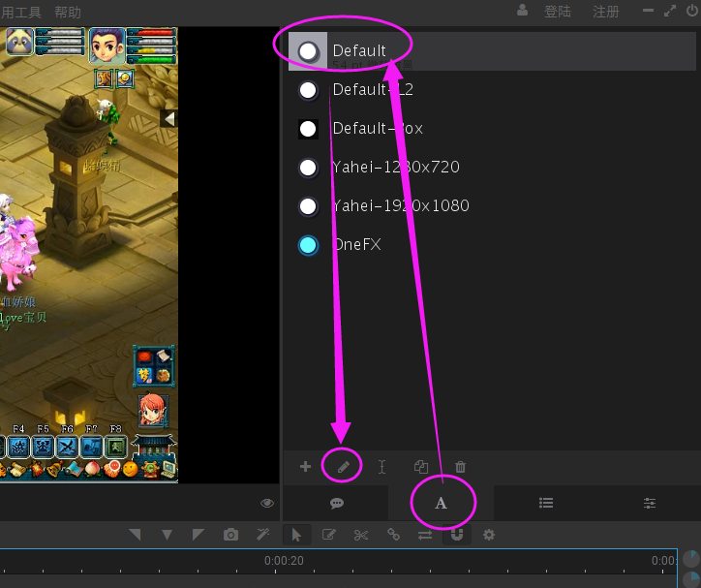The height and width of the screenshot is (588, 701).
Task: Click the down-triangle marker icon
Action: pyautogui.click(x=167, y=535)
